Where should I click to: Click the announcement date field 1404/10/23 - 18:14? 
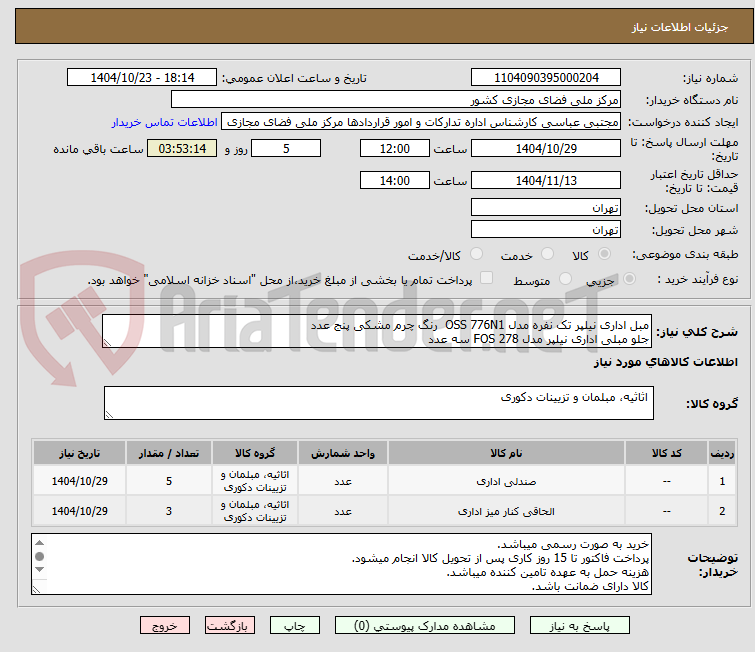point(142,78)
